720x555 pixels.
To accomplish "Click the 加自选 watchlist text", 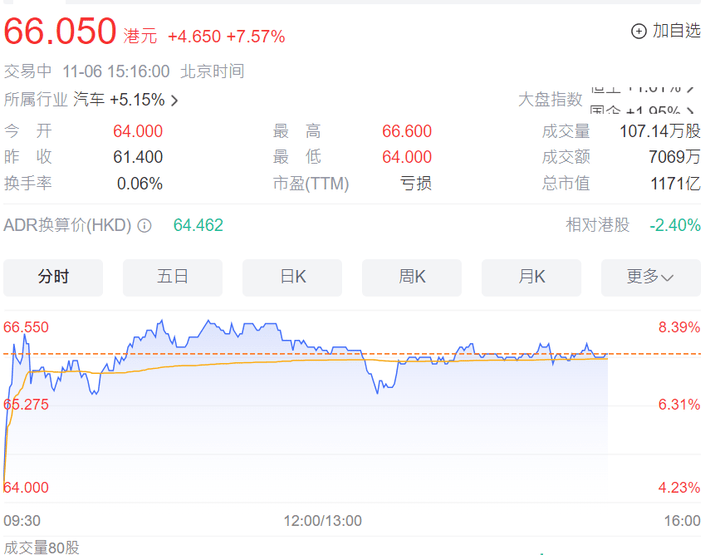I will 676,31.
